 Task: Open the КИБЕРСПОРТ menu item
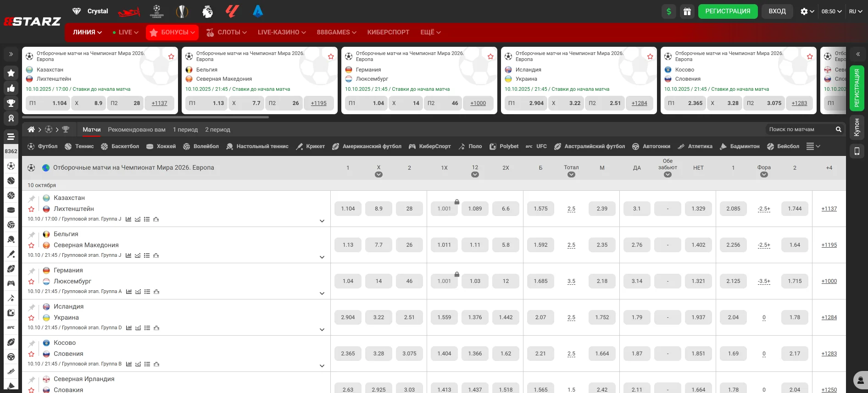pos(388,32)
